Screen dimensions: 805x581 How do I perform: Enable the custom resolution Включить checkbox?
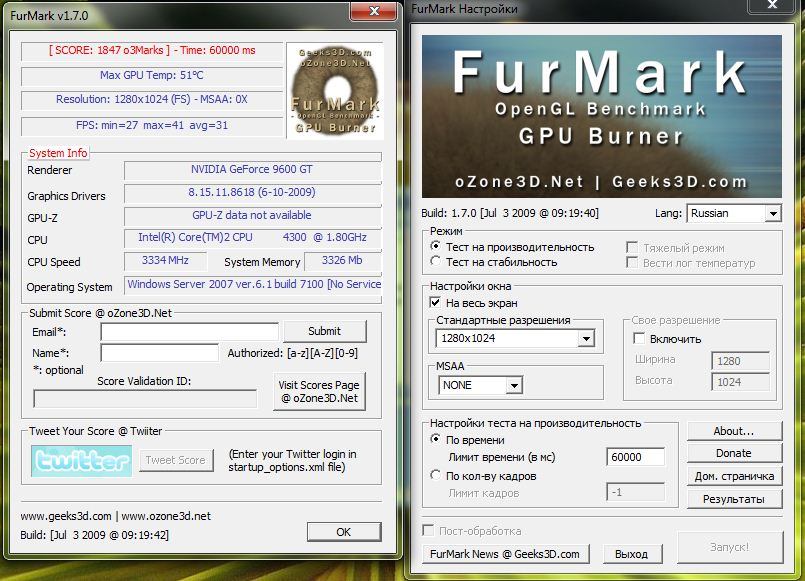[x=640, y=339]
